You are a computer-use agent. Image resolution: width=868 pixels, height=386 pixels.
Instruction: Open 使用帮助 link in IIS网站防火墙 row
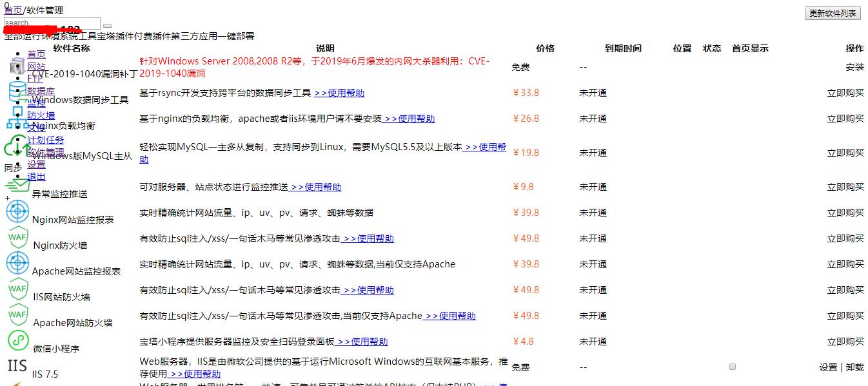click(368, 290)
